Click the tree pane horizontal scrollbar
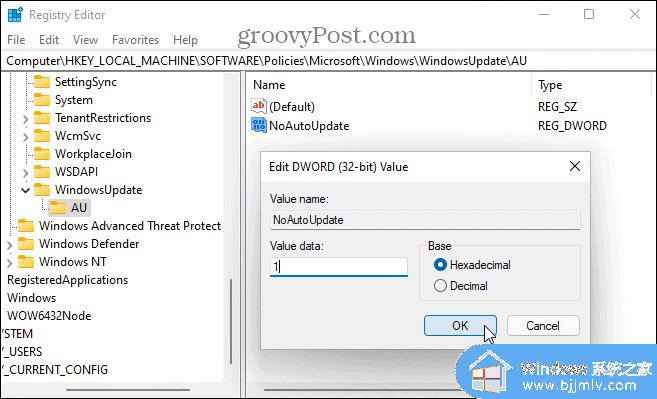Viewport: 657px width, 399px height. 128,390
